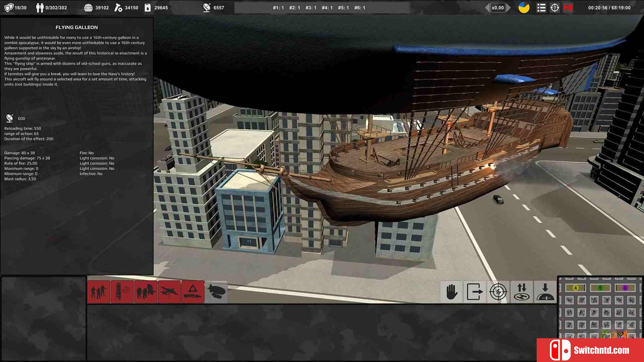644x362 pixels.
Task: Click the red flag icon
Action: (x=568, y=7)
